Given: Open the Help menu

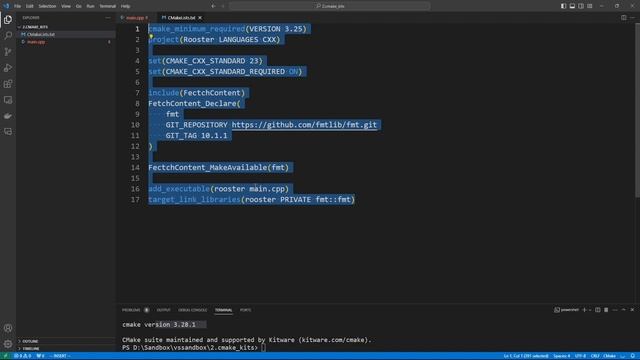Looking at the screenshot, I should click(125, 6).
